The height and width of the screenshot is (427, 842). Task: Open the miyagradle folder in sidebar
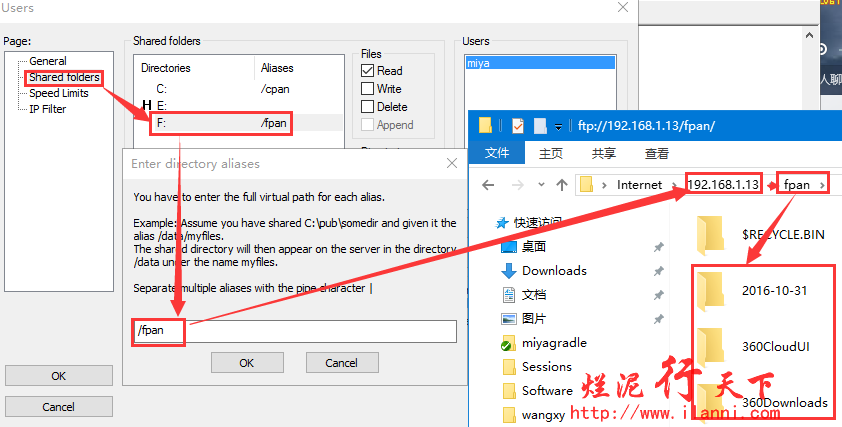(553, 342)
